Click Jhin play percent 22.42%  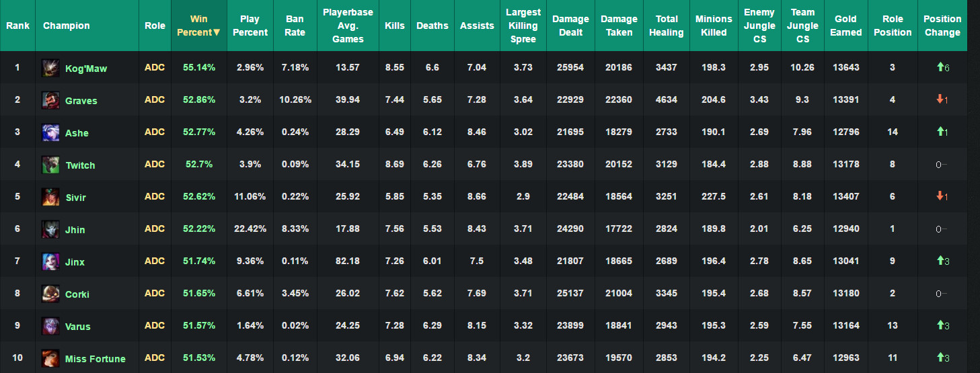coord(250,229)
